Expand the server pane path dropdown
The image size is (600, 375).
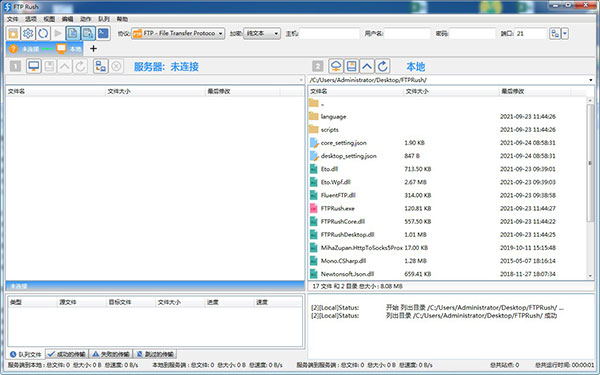[x=301, y=80]
